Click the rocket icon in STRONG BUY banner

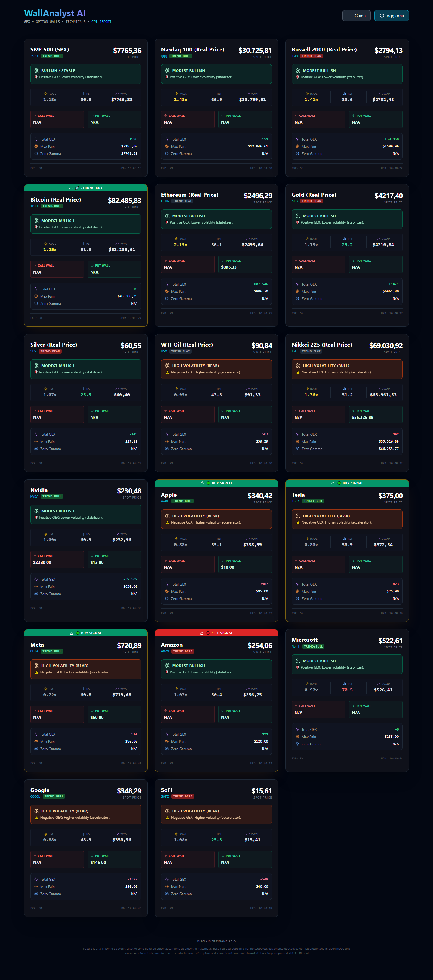click(77, 188)
